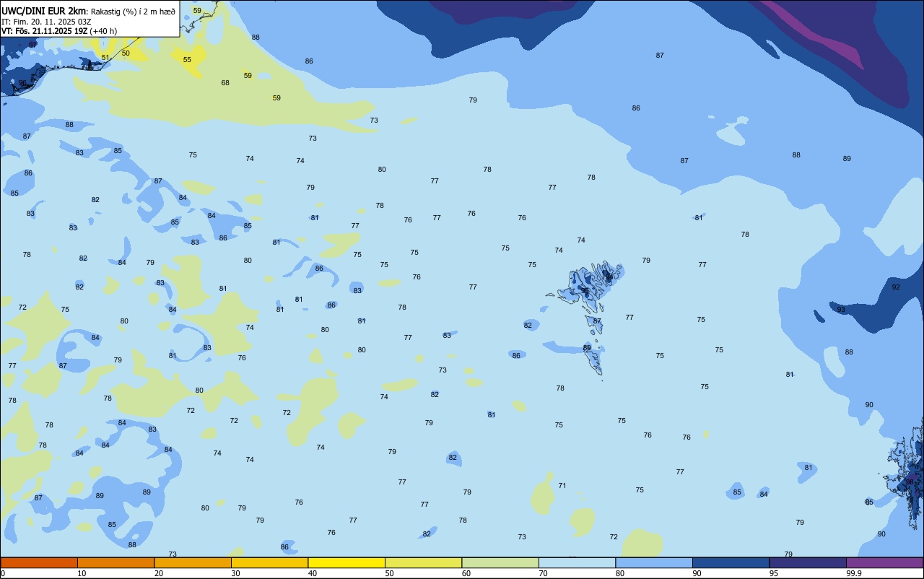Select the 80–90 light blue legend swatch
924x579 pixels.
tap(654, 562)
